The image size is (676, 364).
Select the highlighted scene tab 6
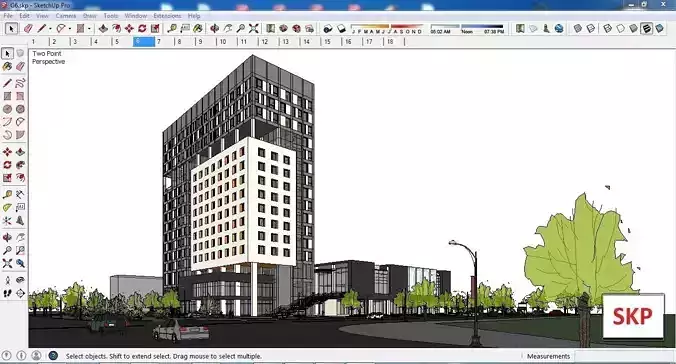144,42
